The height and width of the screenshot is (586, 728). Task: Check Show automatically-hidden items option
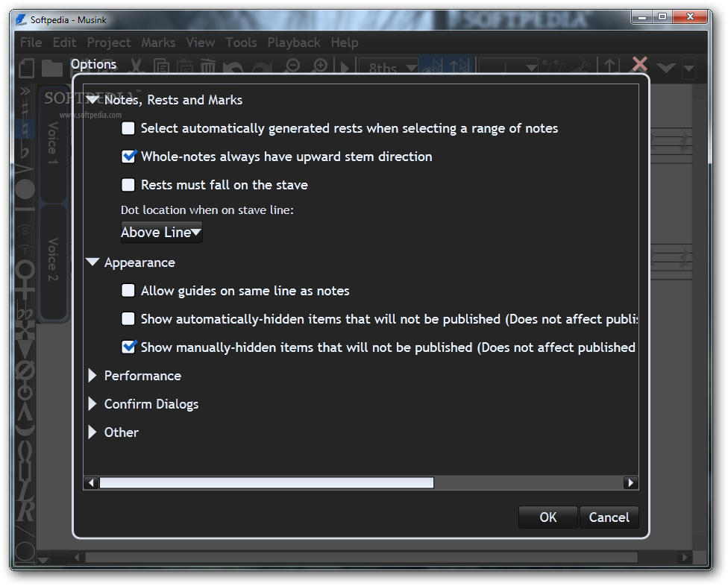point(128,319)
